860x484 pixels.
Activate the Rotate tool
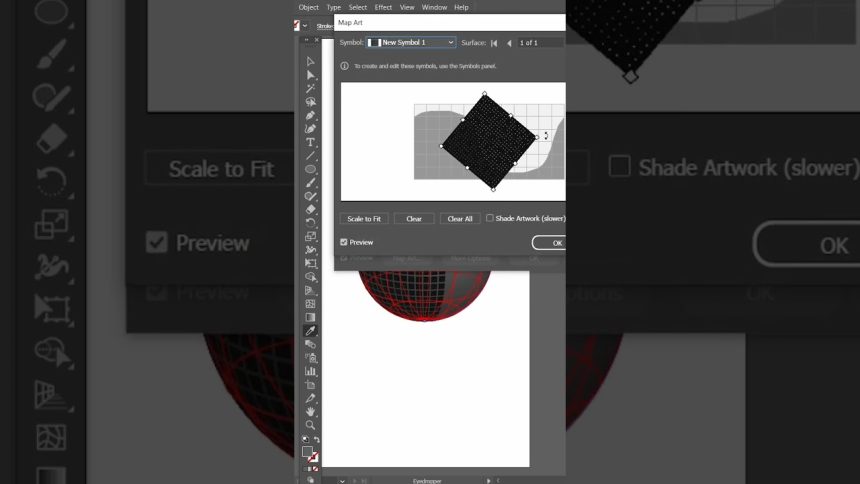click(x=310, y=223)
